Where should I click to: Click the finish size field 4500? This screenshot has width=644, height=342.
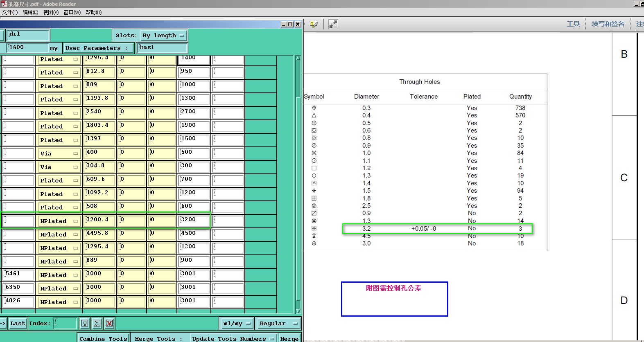pyautogui.click(x=194, y=234)
